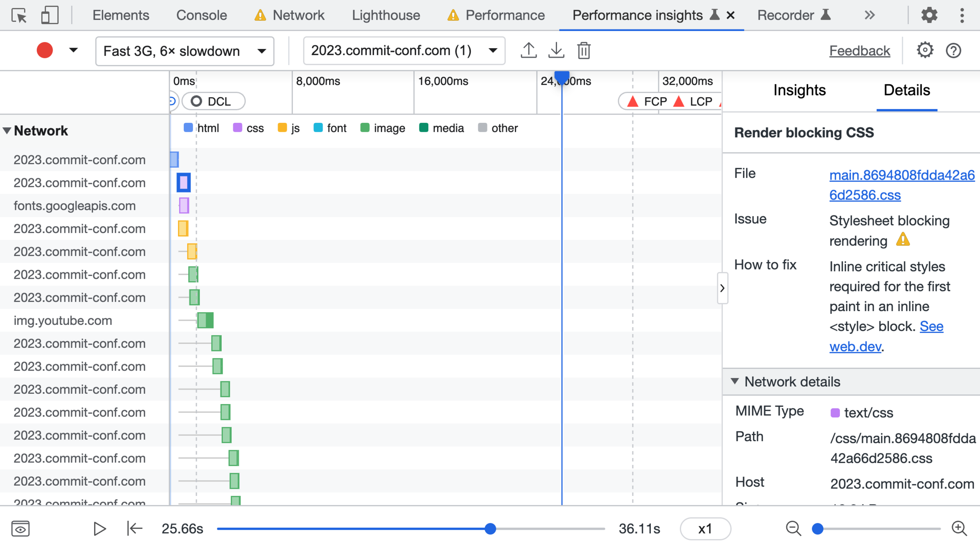980x551 pixels.
Task: Open the Lighthouse tab
Action: pyautogui.click(x=386, y=16)
